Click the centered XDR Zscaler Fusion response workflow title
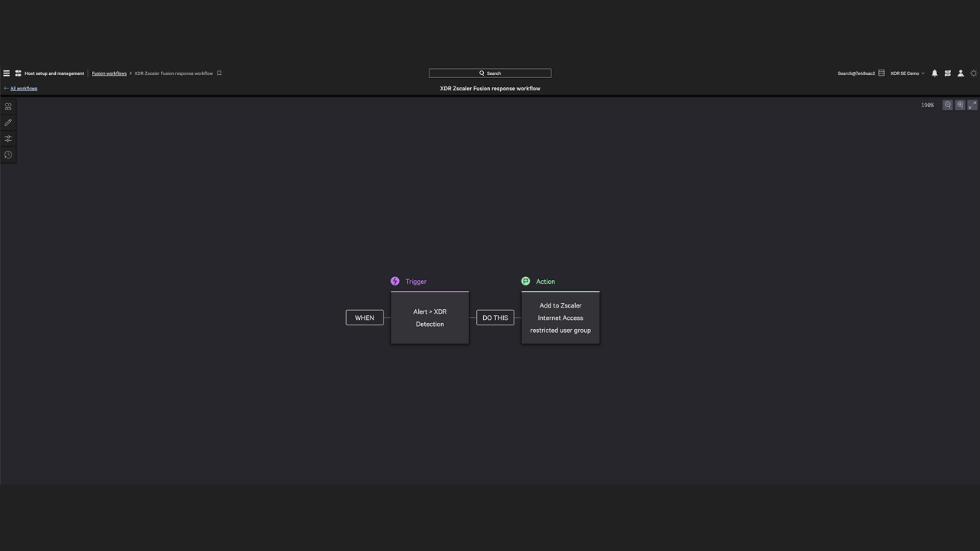980x551 pixels. click(490, 88)
